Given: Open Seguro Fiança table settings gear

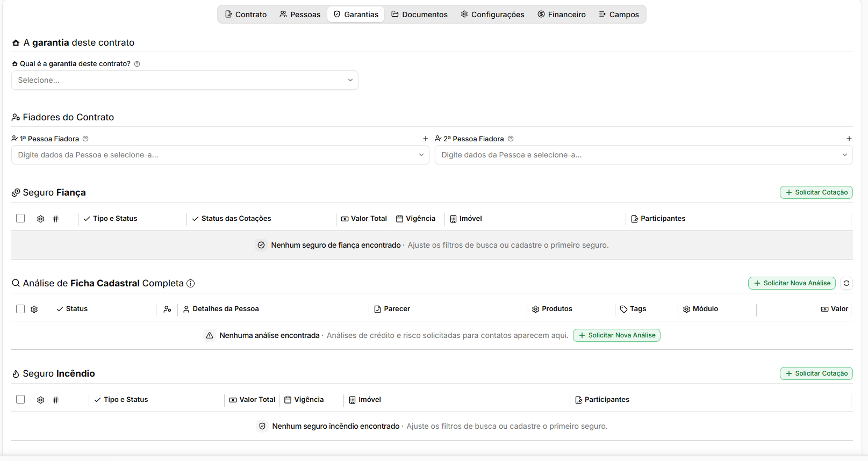Looking at the screenshot, I should (x=40, y=219).
